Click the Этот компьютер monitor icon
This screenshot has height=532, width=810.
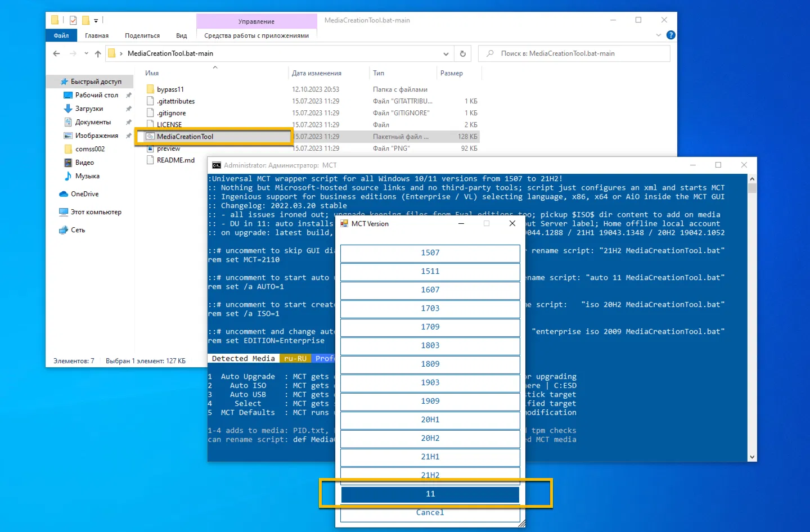(64, 212)
